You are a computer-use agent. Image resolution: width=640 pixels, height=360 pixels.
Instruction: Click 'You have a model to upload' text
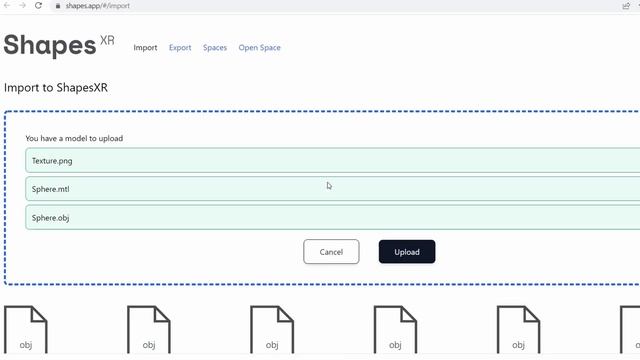click(x=74, y=138)
